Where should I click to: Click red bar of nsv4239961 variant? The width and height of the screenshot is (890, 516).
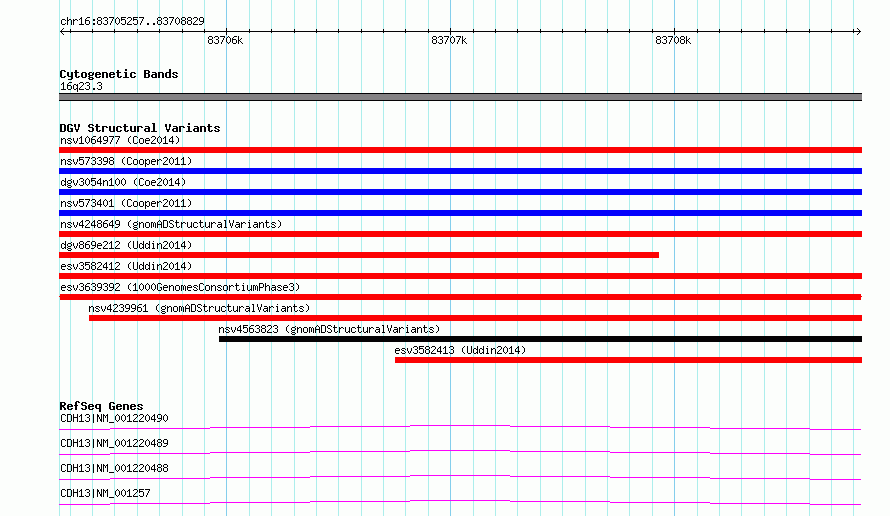pyautogui.click(x=476, y=318)
